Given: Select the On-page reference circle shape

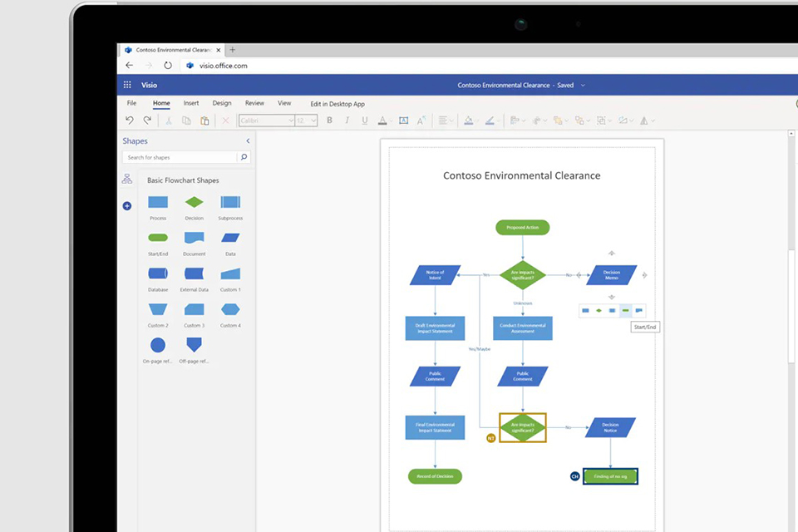Looking at the screenshot, I should 158,345.
